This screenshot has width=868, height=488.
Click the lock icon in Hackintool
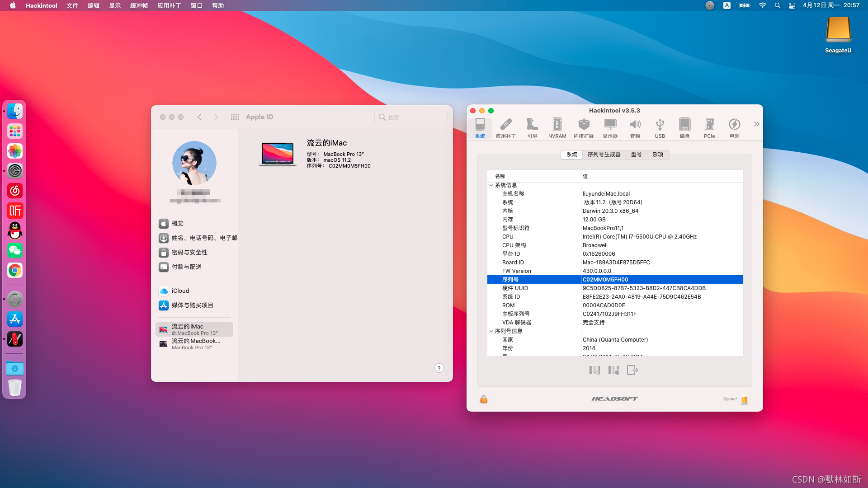[484, 399]
